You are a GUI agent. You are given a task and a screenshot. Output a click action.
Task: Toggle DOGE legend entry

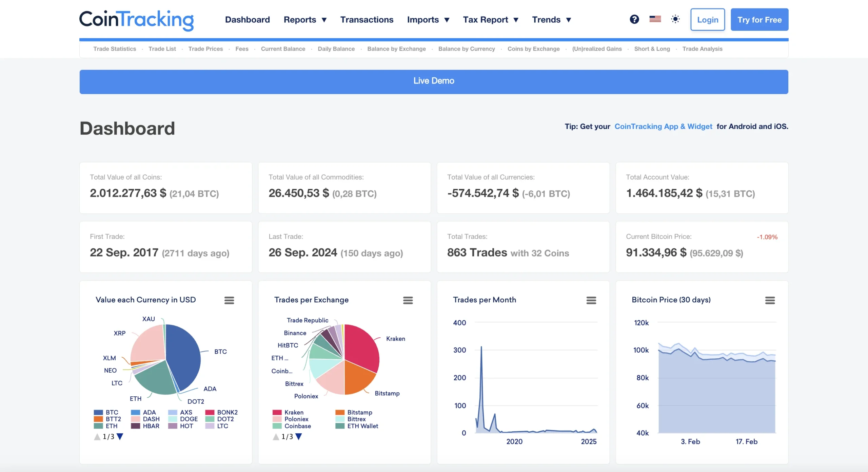(183, 419)
